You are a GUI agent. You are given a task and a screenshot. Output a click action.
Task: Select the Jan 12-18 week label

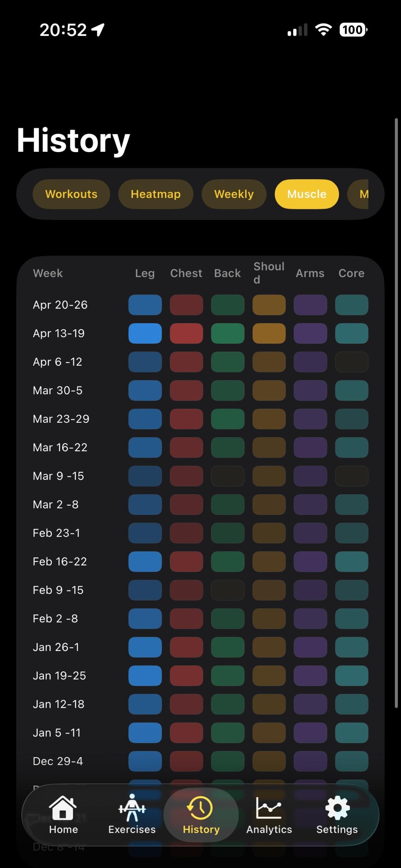pos(59,704)
